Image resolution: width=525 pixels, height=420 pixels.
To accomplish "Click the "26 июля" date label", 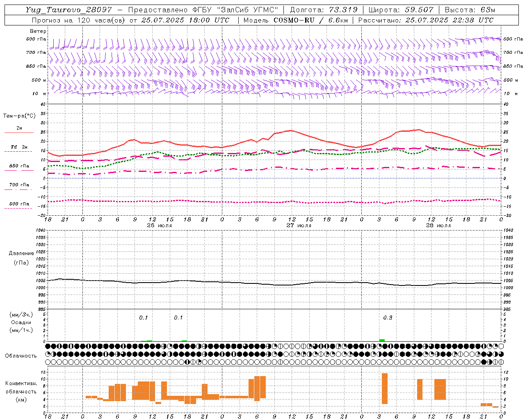I will coord(160,226).
